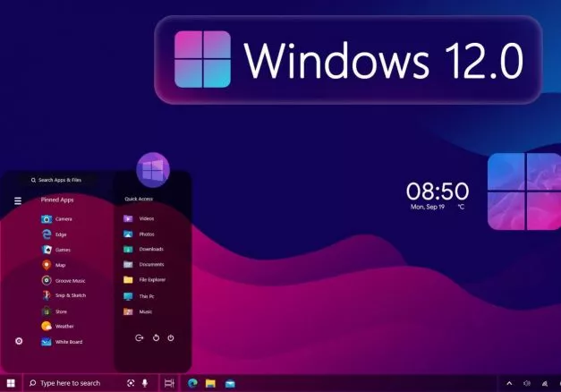The width and height of the screenshot is (561, 392).
Task: Open settings gear in start menu
Action: [x=19, y=341]
